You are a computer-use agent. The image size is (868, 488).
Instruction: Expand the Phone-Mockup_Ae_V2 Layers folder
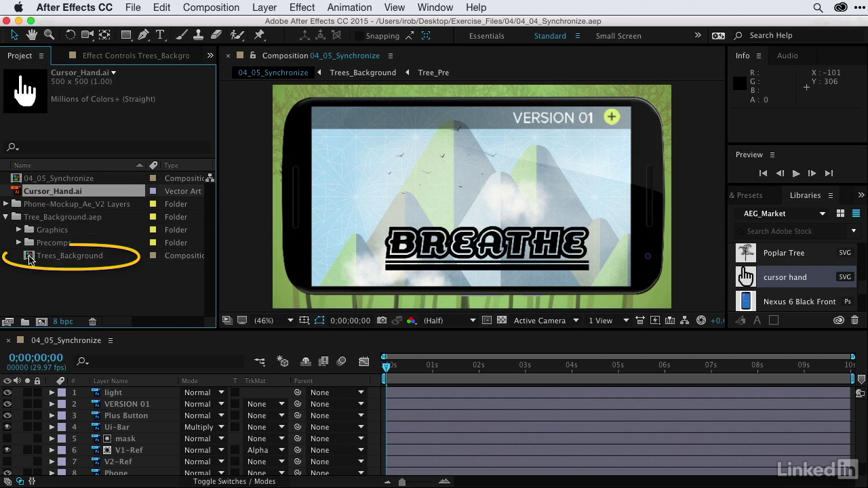6,204
